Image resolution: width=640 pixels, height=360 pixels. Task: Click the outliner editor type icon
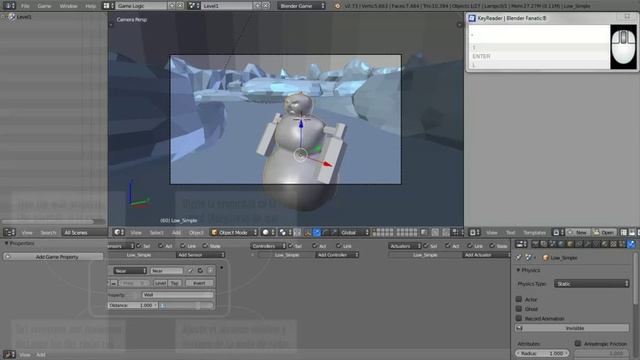(x=9, y=232)
